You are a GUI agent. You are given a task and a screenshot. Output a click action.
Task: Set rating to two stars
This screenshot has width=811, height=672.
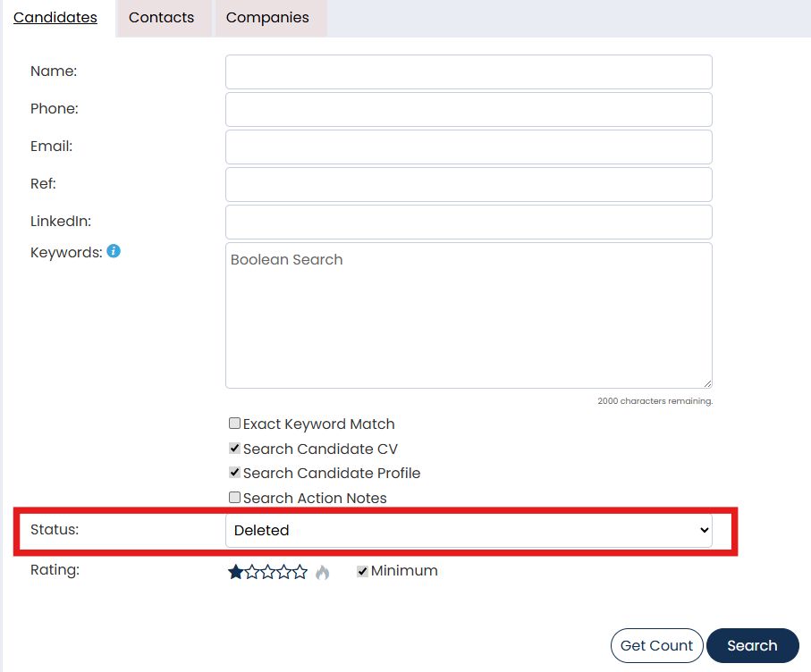[x=252, y=572]
